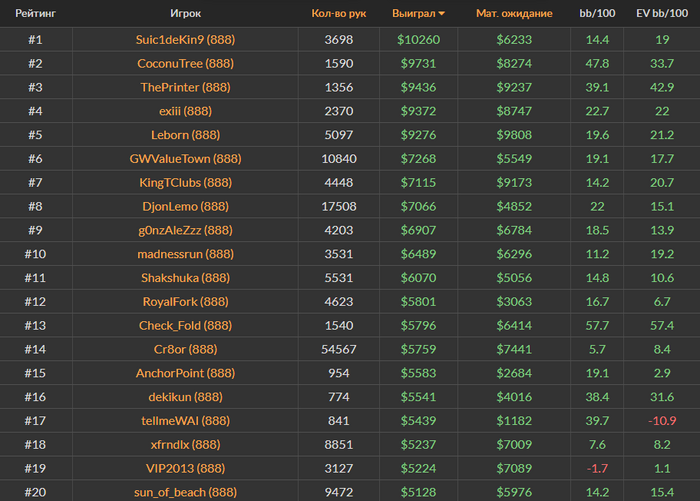
Task: Open player Suic1deKin9 (888) profile
Action: pyautogui.click(x=185, y=40)
